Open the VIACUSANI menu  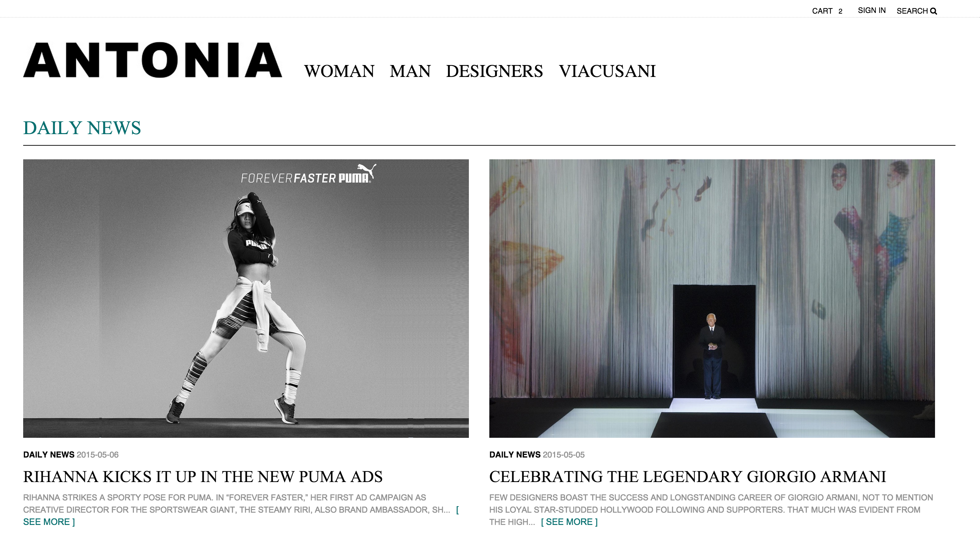[x=607, y=71]
